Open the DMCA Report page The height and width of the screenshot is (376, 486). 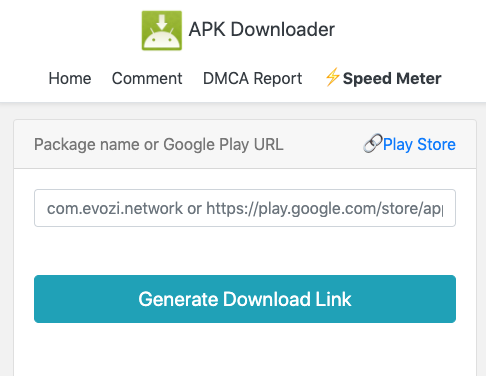252,79
